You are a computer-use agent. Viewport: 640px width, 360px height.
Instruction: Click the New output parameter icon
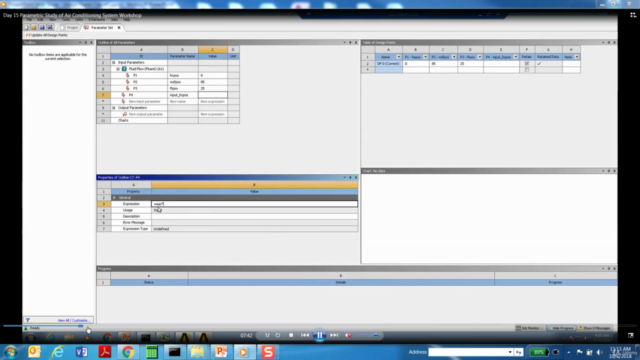pos(125,114)
